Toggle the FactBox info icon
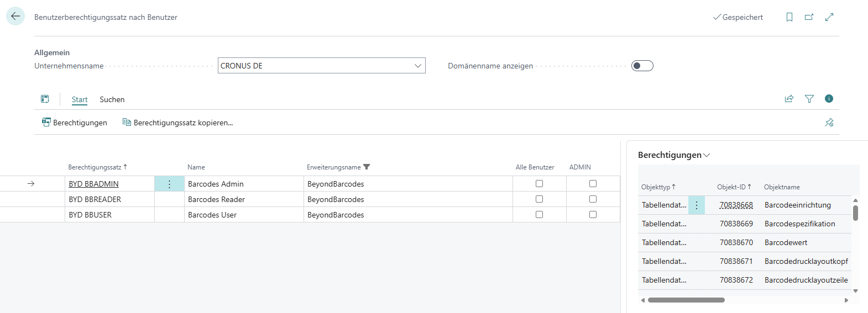Screen dimensions: 868x313 point(829,98)
